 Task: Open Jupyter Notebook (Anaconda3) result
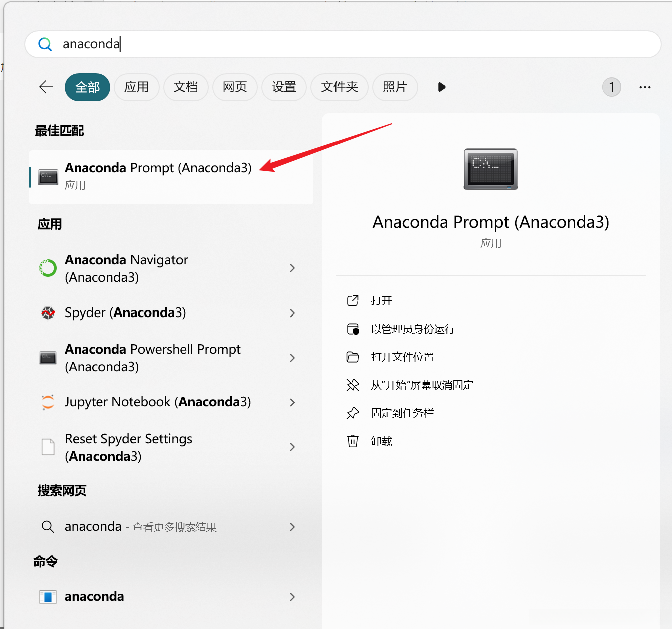click(x=171, y=402)
